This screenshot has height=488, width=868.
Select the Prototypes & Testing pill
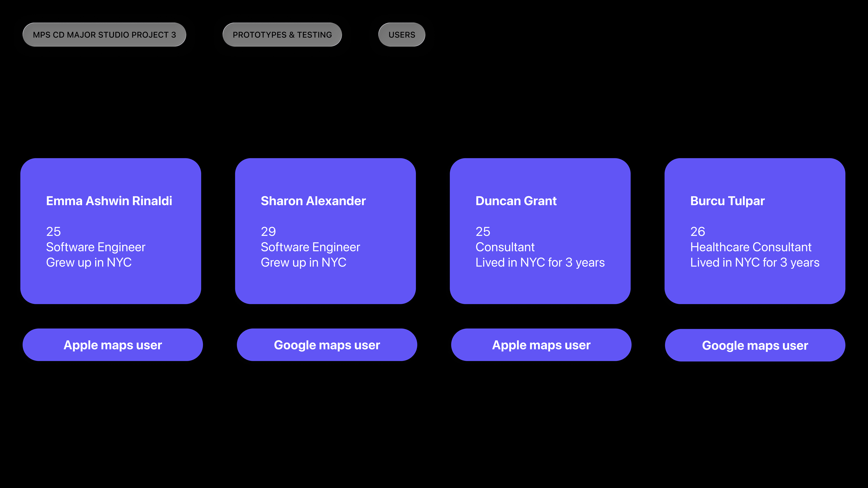(x=282, y=35)
